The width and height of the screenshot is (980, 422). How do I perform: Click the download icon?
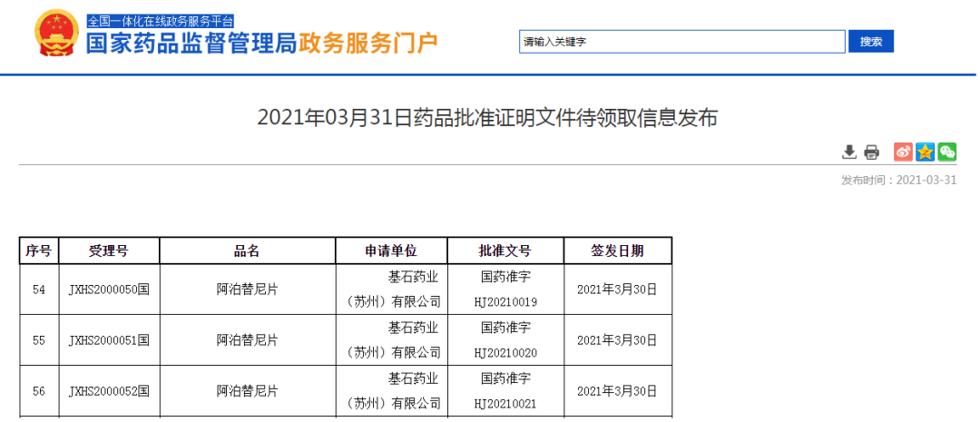tap(849, 152)
